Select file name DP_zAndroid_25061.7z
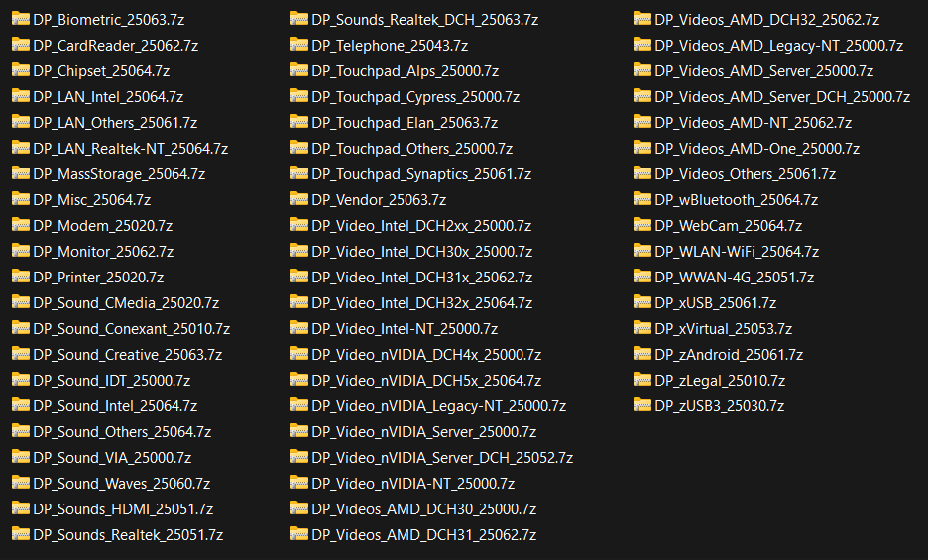 click(729, 355)
